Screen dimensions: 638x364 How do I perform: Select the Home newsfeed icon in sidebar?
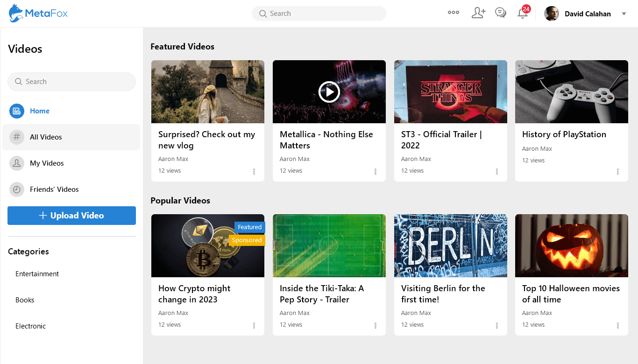pyautogui.click(x=17, y=111)
